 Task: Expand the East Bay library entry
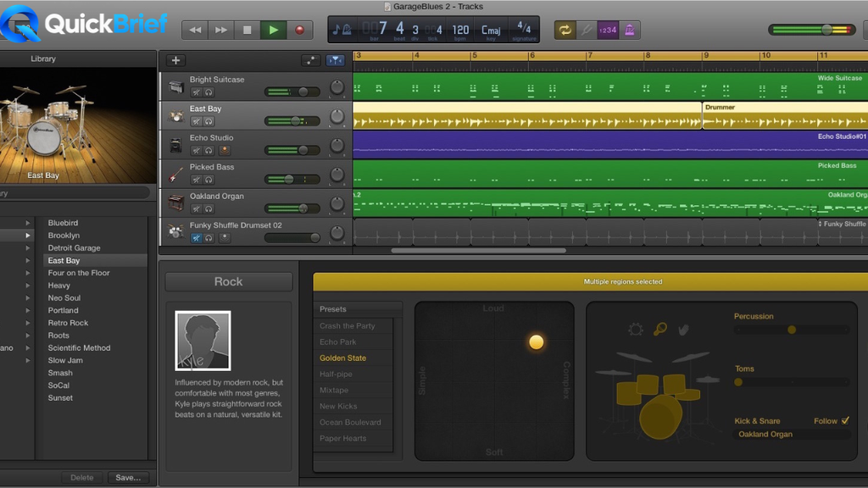tap(28, 261)
